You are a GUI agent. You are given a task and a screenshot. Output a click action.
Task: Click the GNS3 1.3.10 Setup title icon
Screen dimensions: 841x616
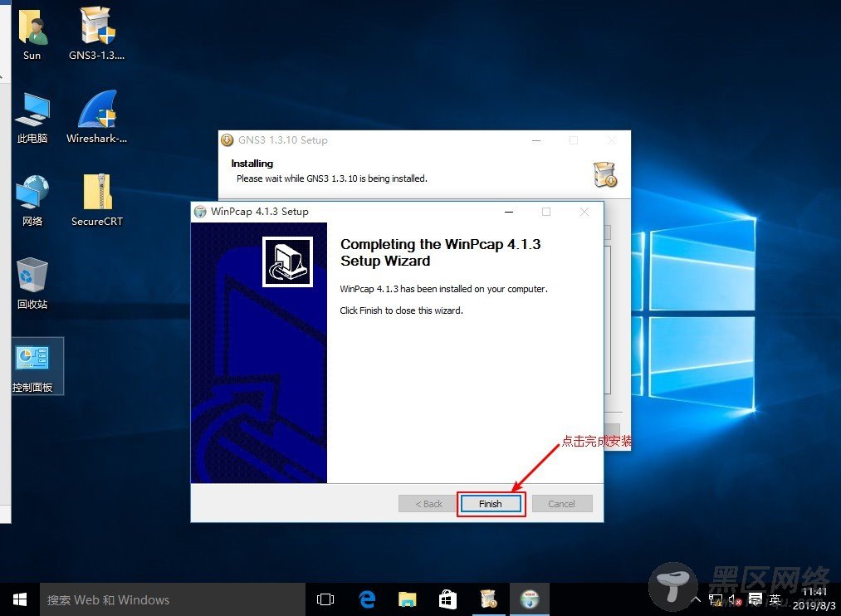point(227,140)
